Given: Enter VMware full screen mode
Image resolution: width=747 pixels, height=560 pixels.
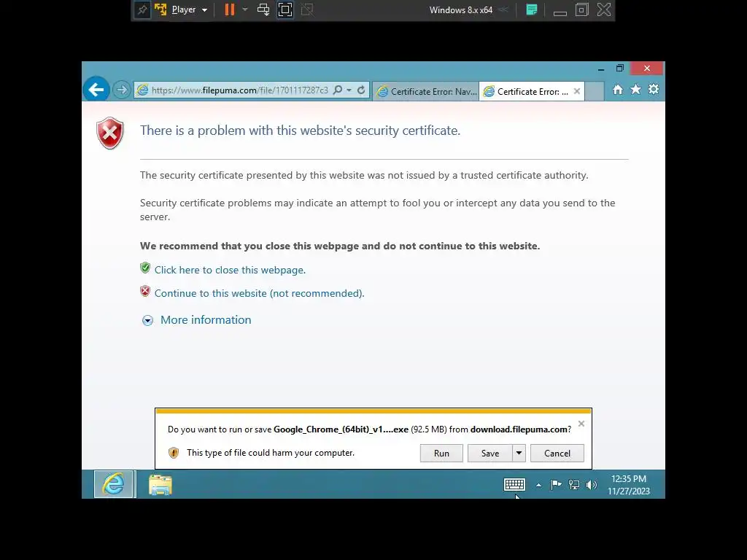Looking at the screenshot, I should (285, 9).
